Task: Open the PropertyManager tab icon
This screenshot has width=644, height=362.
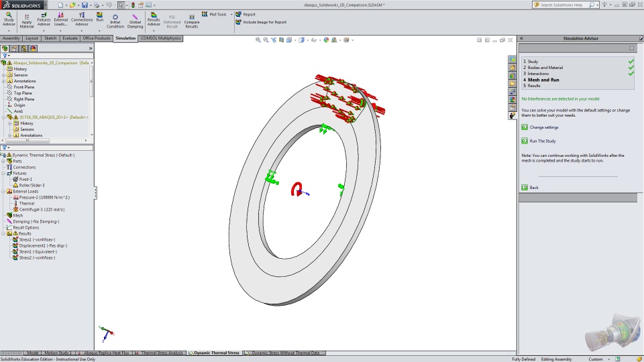Action: point(14,48)
